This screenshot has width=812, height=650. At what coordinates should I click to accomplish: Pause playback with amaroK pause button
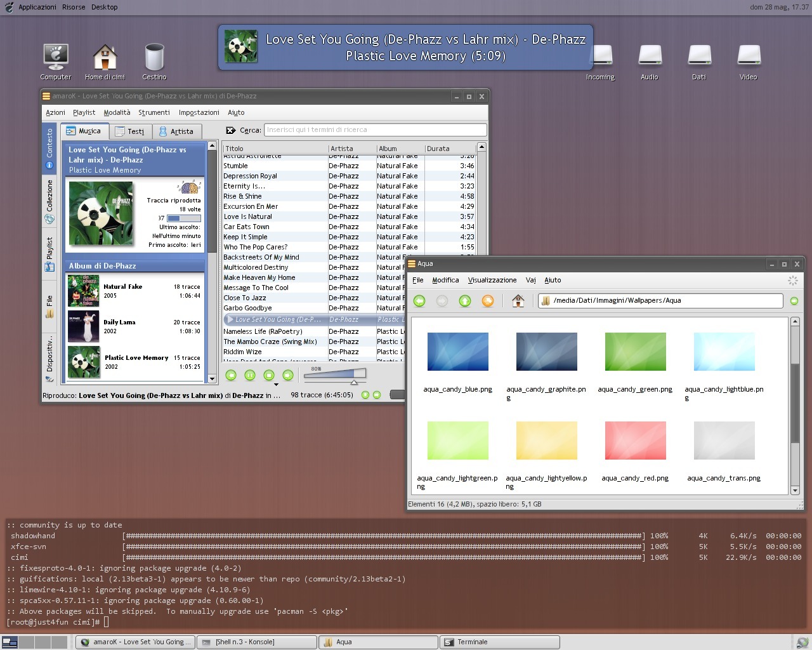tap(250, 375)
